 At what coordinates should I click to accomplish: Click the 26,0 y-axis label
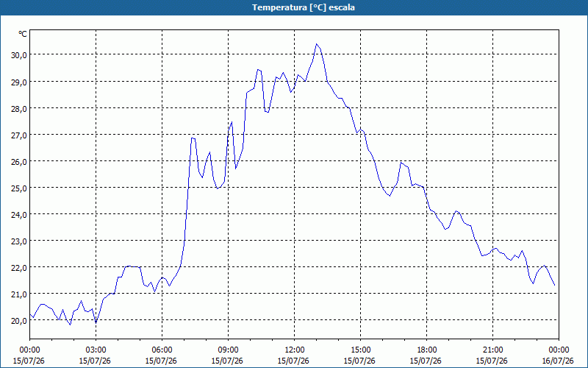[x=19, y=161]
